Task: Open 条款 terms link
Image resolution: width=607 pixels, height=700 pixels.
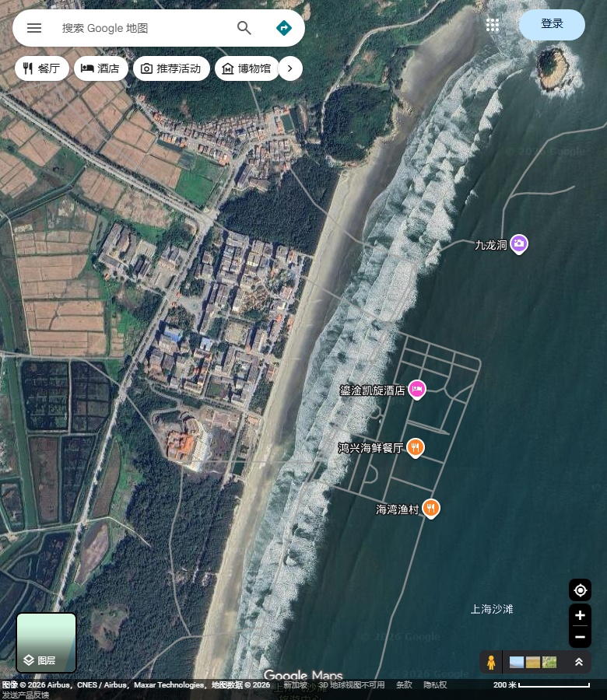Action: coord(404,684)
